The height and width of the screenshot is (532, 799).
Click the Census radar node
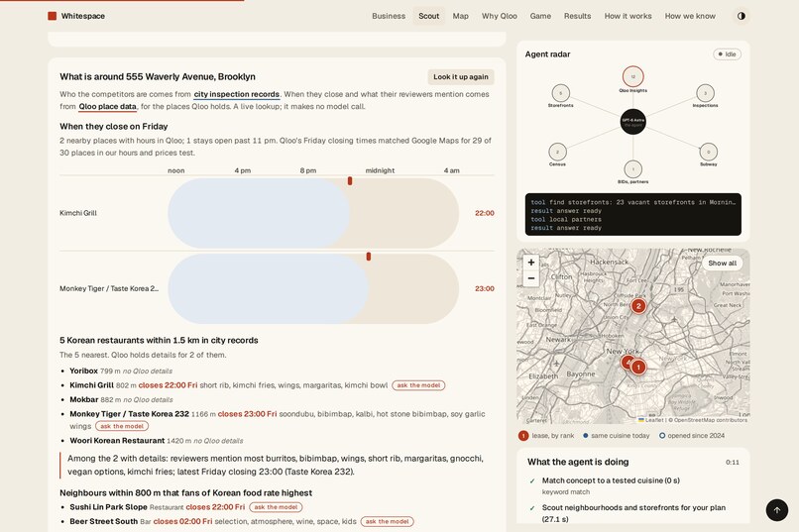click(x=557, y=152)
